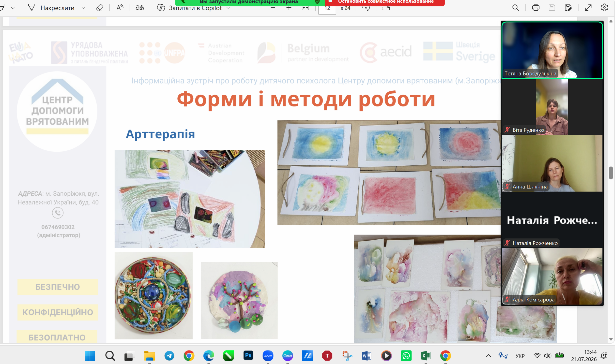615x364 pixels.
Task: Click the round mandala with beads photo
Action: [x=154, y=296]
